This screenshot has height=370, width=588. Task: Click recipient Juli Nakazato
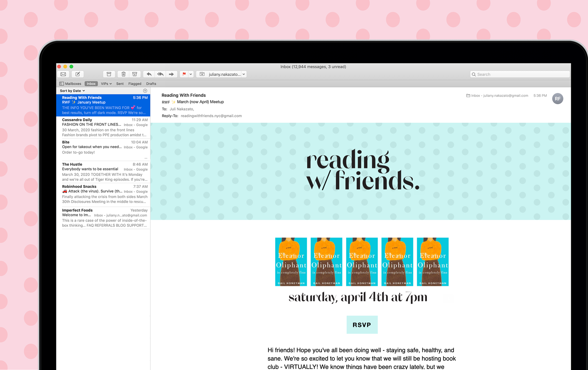(182, 109)
